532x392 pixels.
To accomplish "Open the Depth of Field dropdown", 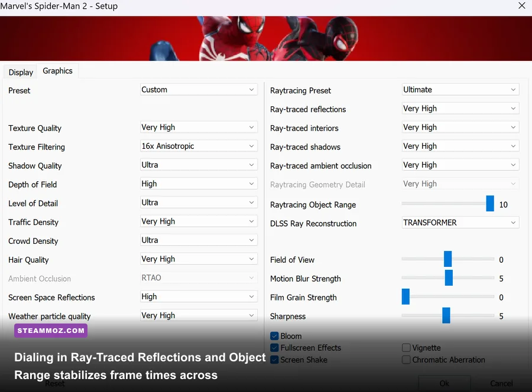I will (x=199, y=184).
